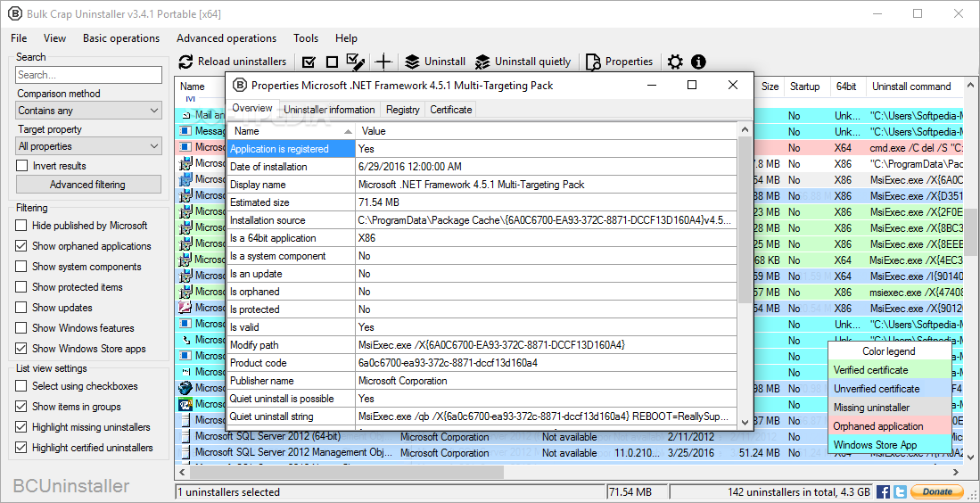Click the info about icon in toolbar
Viewport: 980px width, 503px height.
click(x=698, y=62)
